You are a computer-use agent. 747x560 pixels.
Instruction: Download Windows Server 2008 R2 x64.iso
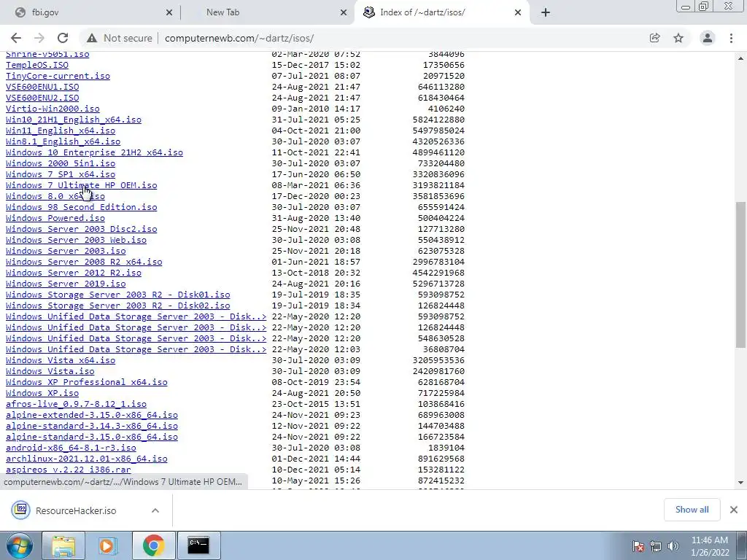point(84,262)
